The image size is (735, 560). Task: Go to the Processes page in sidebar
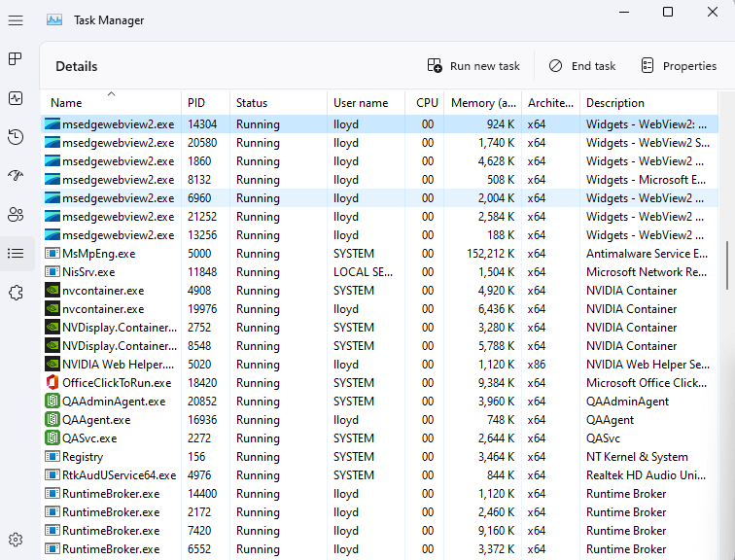(16, 59)
